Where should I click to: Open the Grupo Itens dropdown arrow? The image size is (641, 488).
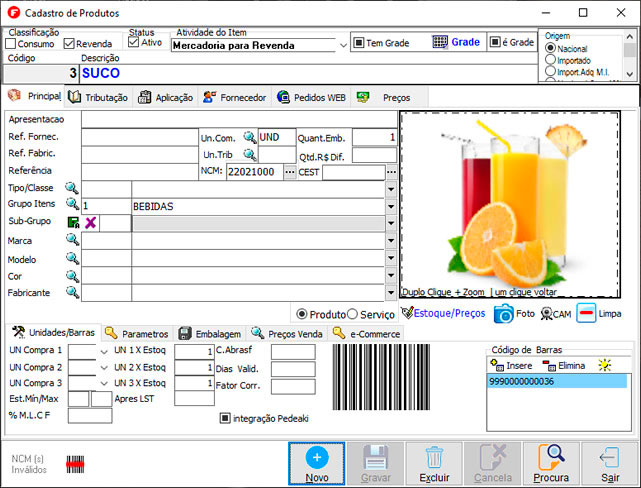(x=390, y=206)
